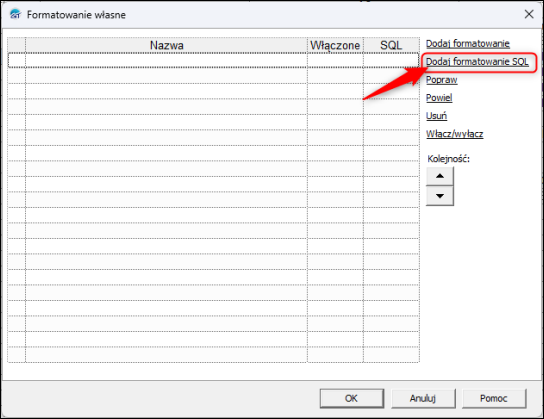Click the SQL column header
544x419 pixels.
click(x=391, y=45)
